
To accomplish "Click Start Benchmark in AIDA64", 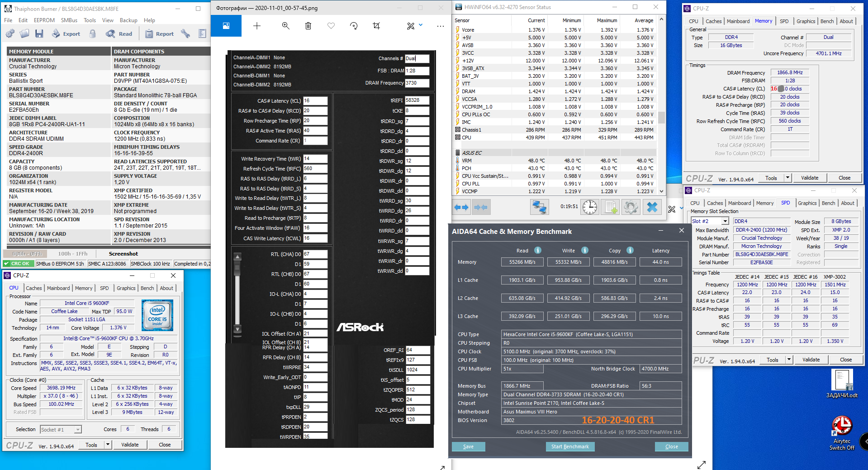I will tap(570, 446).
